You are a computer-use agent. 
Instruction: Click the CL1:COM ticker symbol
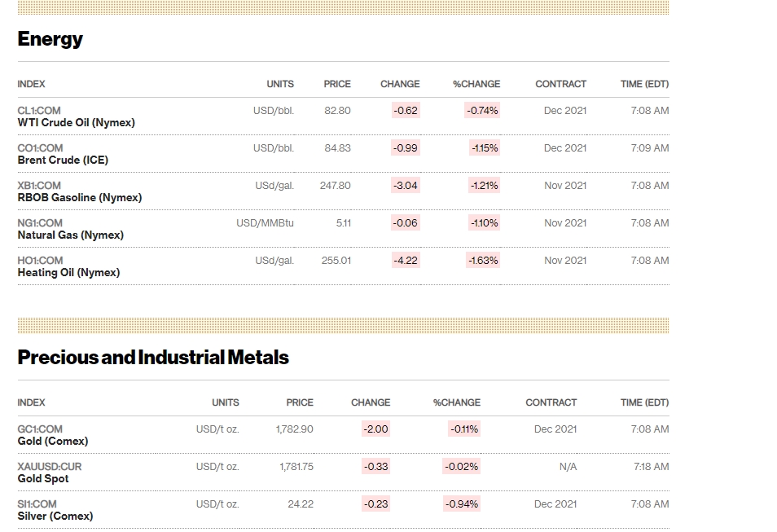tap(38, 111)
